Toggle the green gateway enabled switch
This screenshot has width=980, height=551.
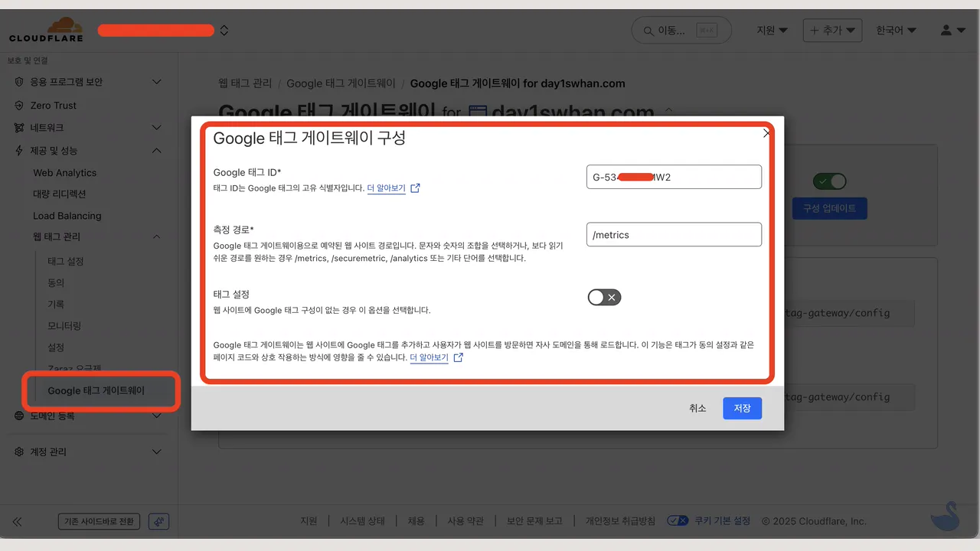[830, 181]
